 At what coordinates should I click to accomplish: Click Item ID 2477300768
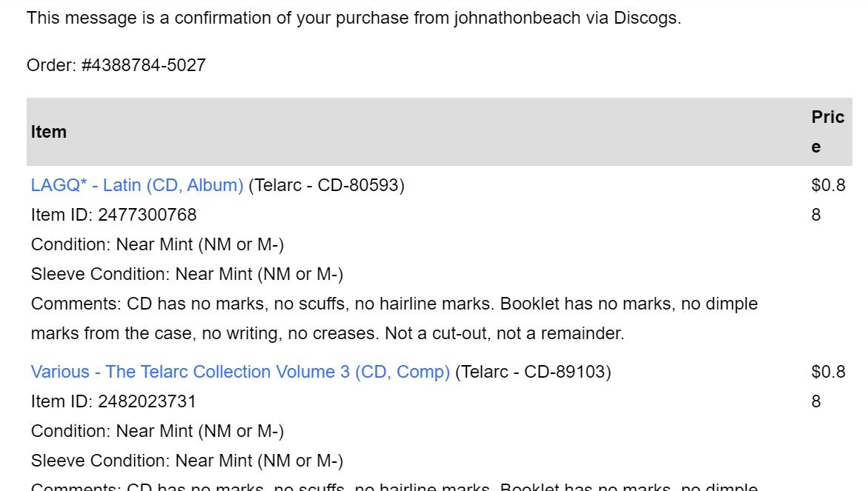pyautogui.click(x=113, y=215)
